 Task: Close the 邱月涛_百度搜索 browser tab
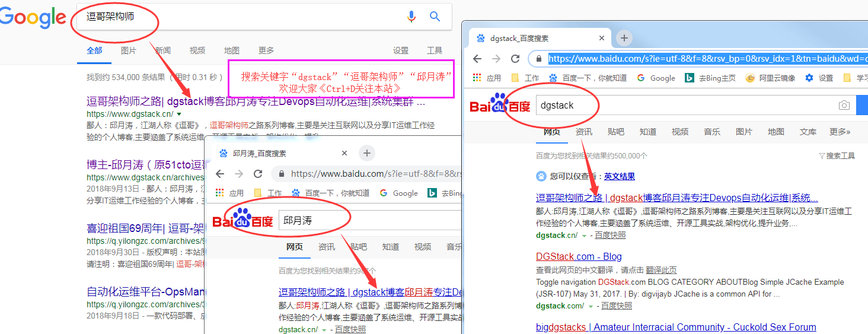(x=344, y=153)
